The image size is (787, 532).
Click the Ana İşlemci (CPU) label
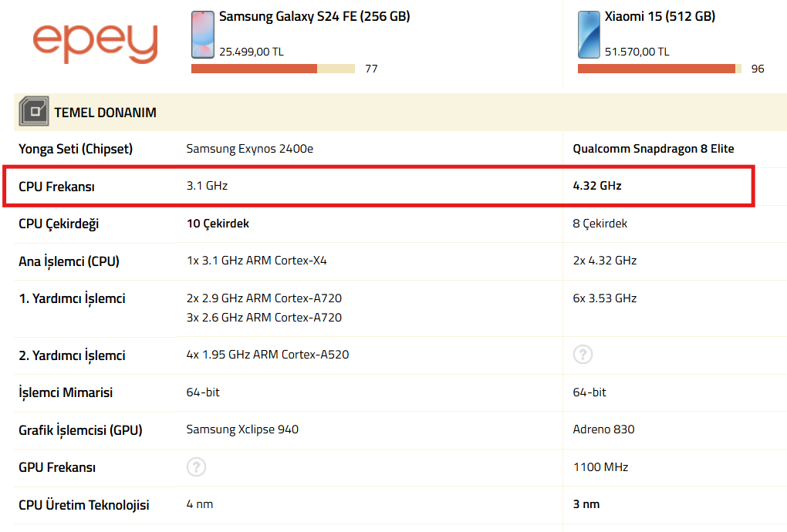[69, 261]
